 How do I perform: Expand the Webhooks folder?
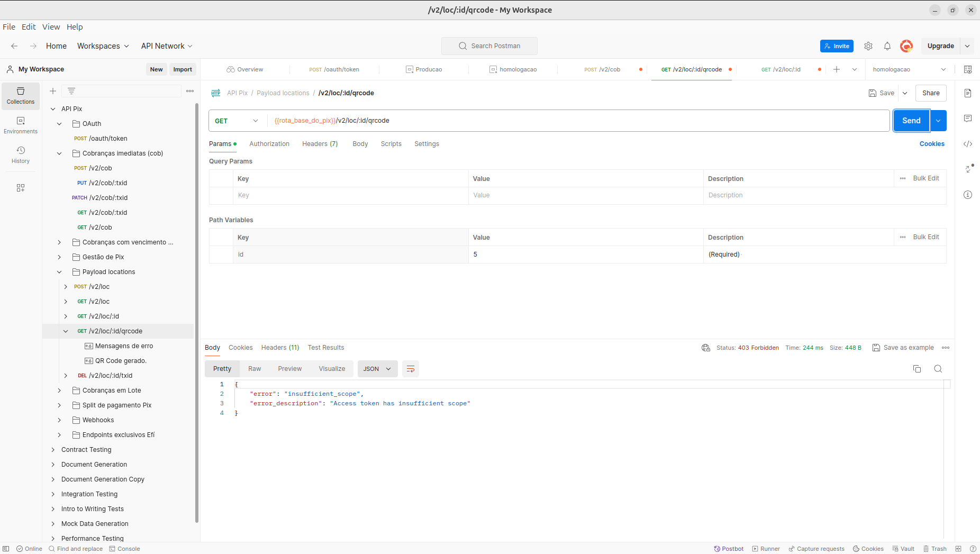pos(59,420)
